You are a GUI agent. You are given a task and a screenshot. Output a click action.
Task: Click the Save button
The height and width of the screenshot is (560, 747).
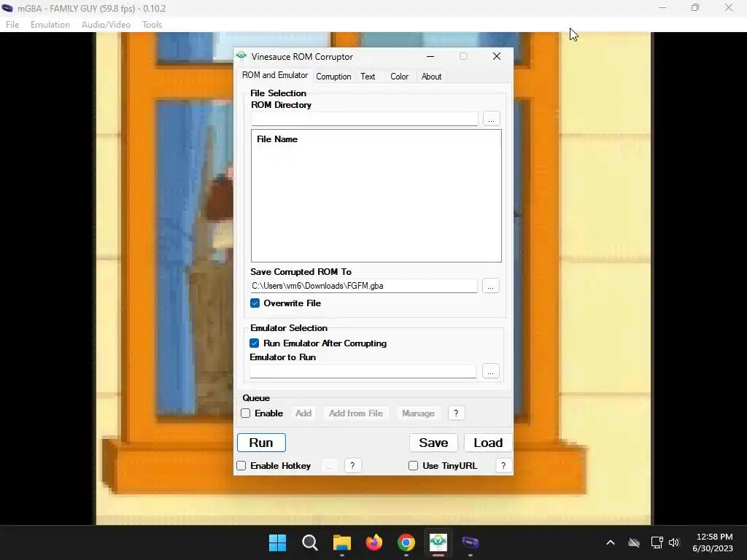[x=433, y=443]
